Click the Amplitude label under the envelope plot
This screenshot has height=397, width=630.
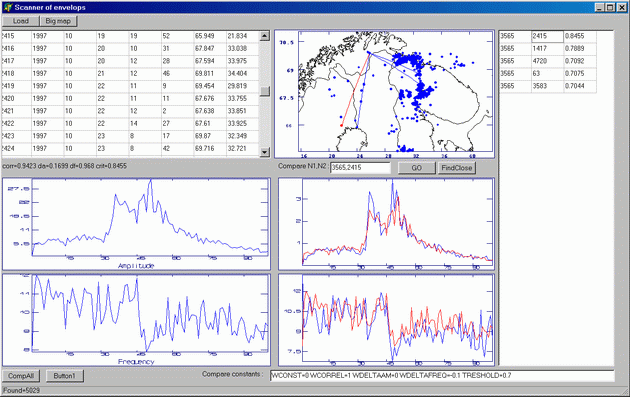(x=136, y=266)
